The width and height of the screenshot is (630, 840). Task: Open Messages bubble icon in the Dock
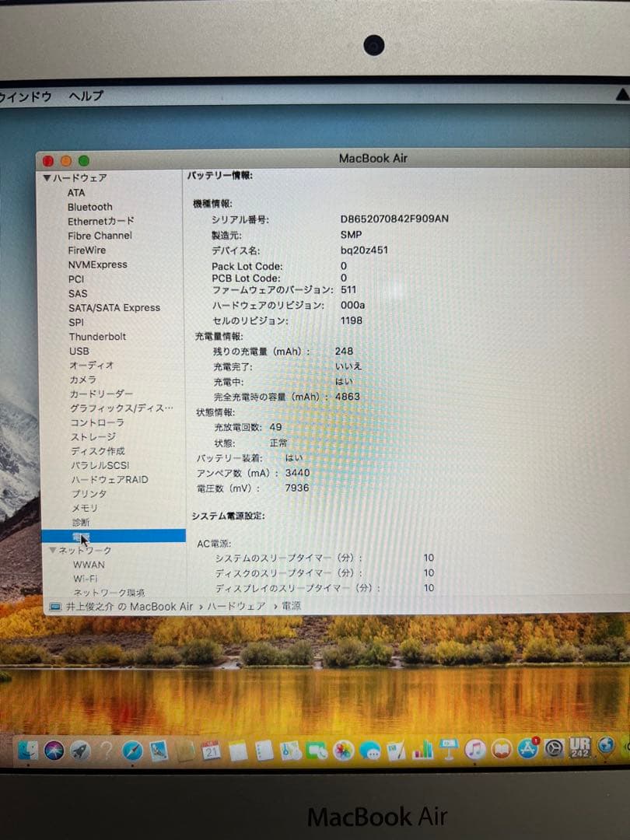click(369, 751)
